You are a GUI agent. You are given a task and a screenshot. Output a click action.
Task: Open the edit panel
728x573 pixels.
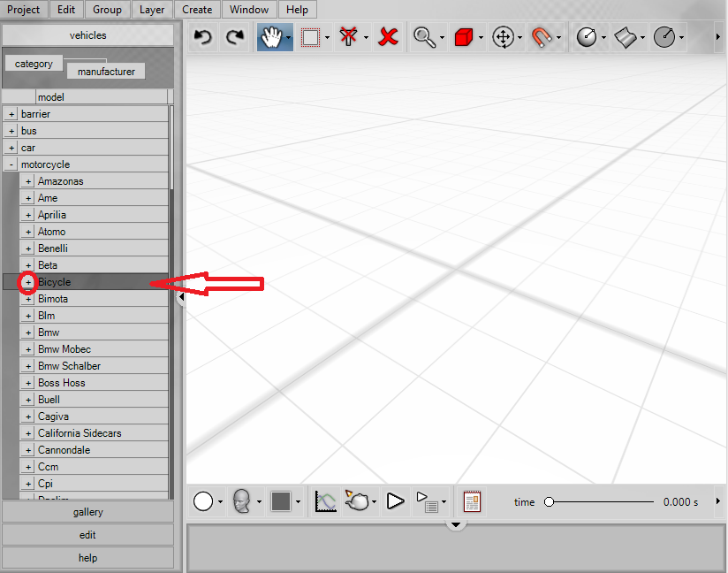(87, 535)
